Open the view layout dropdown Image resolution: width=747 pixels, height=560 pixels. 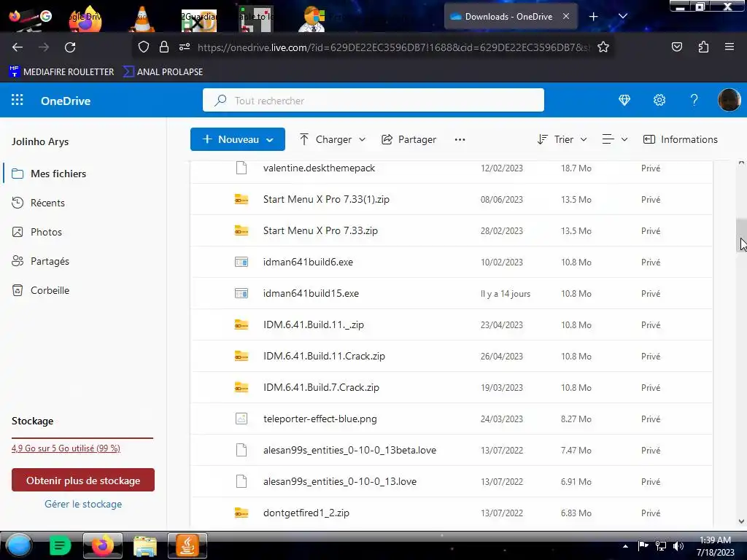click(614, 139)
